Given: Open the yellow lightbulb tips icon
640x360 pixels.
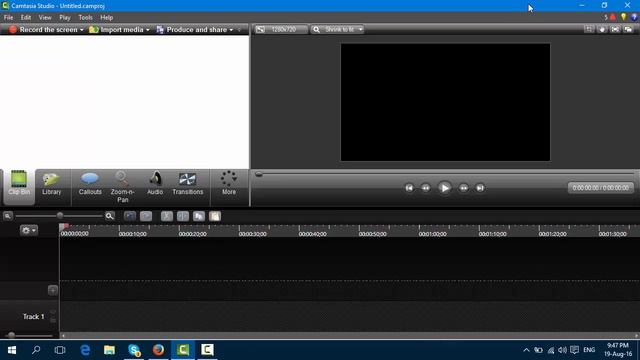Looking at the screenshot, I should [x=623, y=17].
